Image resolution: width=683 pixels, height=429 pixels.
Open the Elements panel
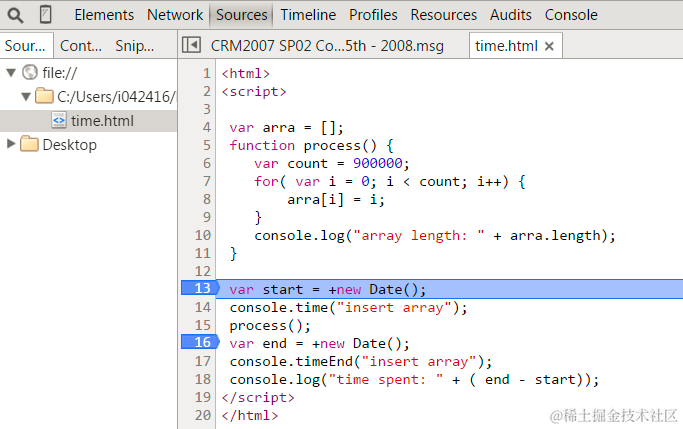[x=104, y=15]
